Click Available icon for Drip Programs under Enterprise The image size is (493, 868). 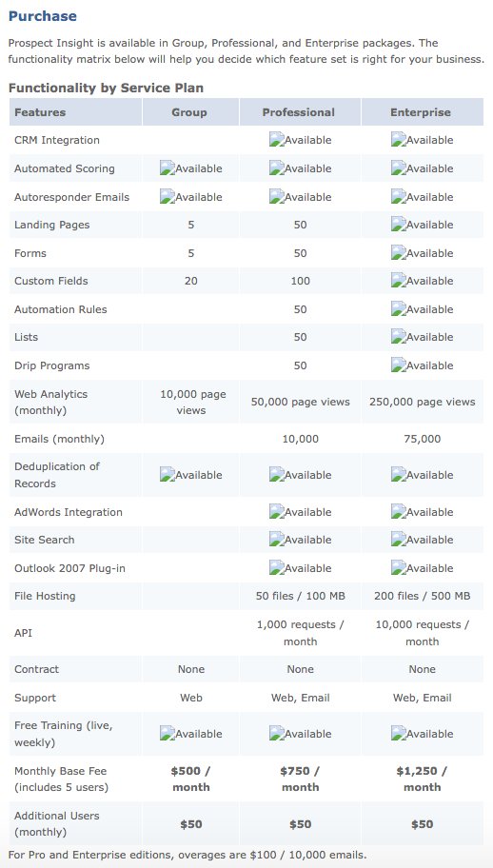coord(423,365)
